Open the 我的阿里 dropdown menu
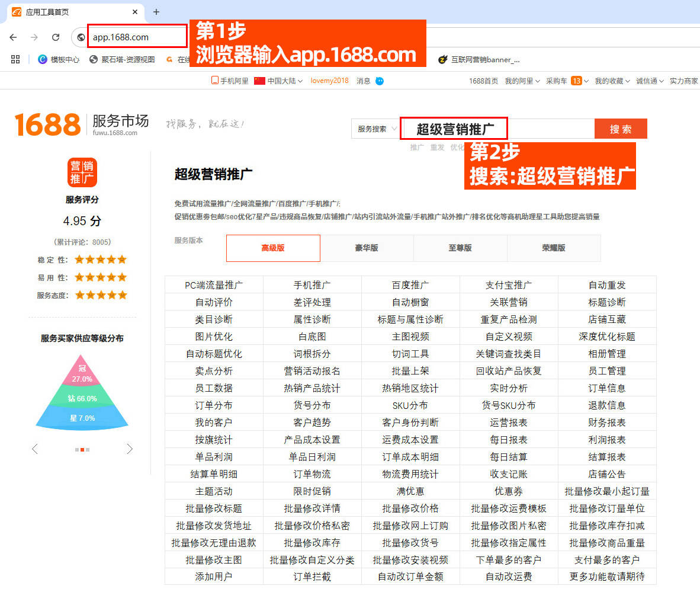This screenshot has height=592, width=700. 522,81
